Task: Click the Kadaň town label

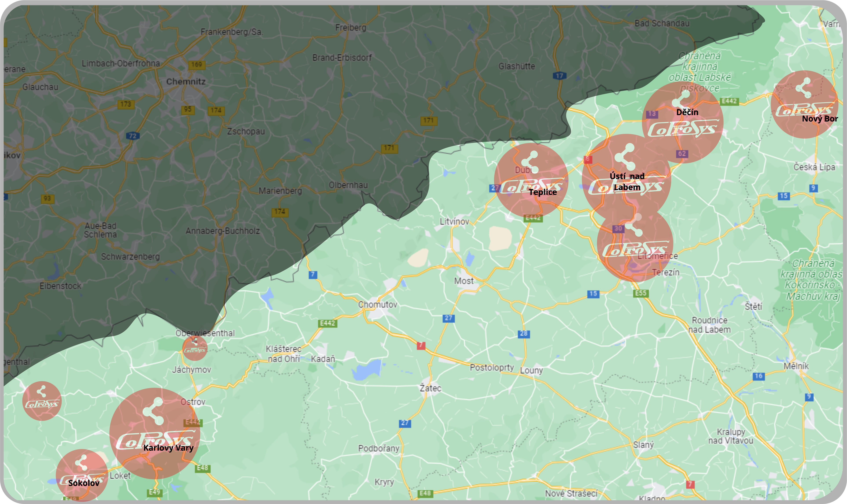Action: (323, 359)
